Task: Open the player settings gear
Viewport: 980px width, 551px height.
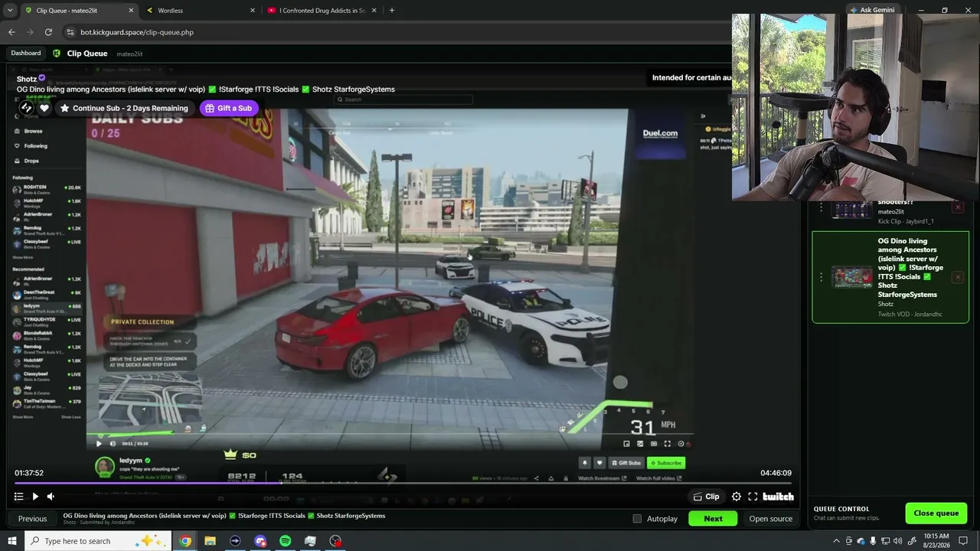Action: pos(737,497)
